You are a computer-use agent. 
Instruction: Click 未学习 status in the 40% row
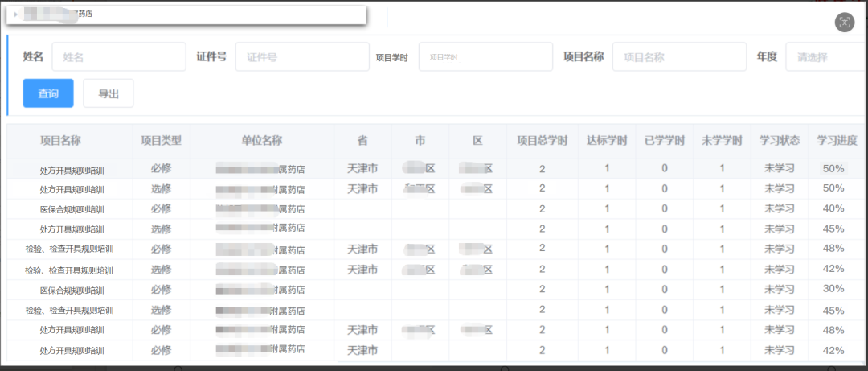point(780,209)
